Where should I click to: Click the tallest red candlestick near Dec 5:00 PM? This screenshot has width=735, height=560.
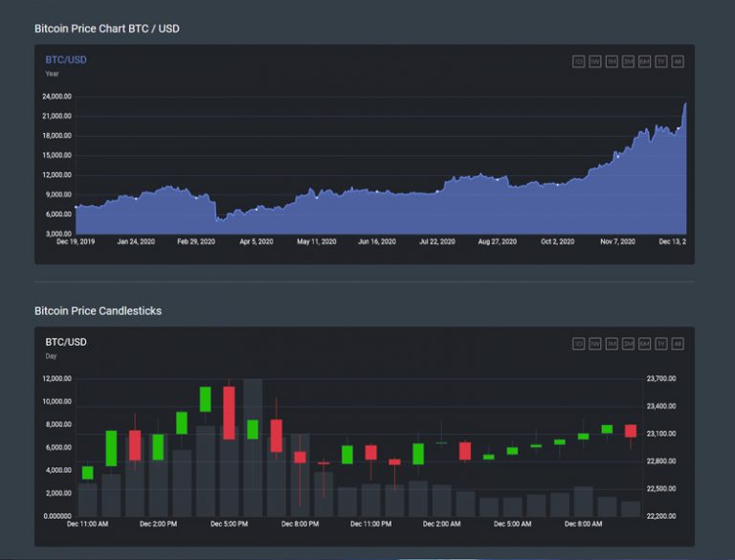pyautogui.click(x=230, y=414)
